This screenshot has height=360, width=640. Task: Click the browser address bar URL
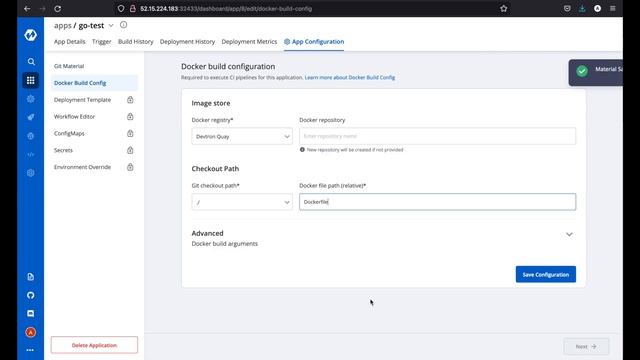(x=226, y=8)
